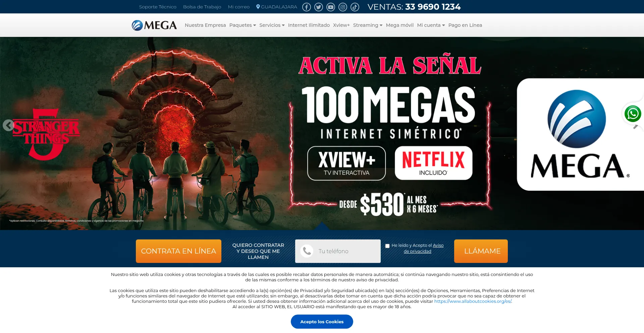
Task: Go to previous carousel slide arrow
Action: point(8,125)
